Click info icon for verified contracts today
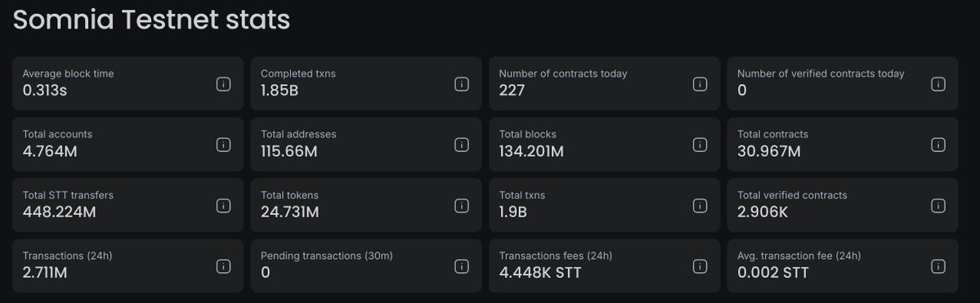The width and height of the screenshot is (980, 303). click(x=938, y=84)
